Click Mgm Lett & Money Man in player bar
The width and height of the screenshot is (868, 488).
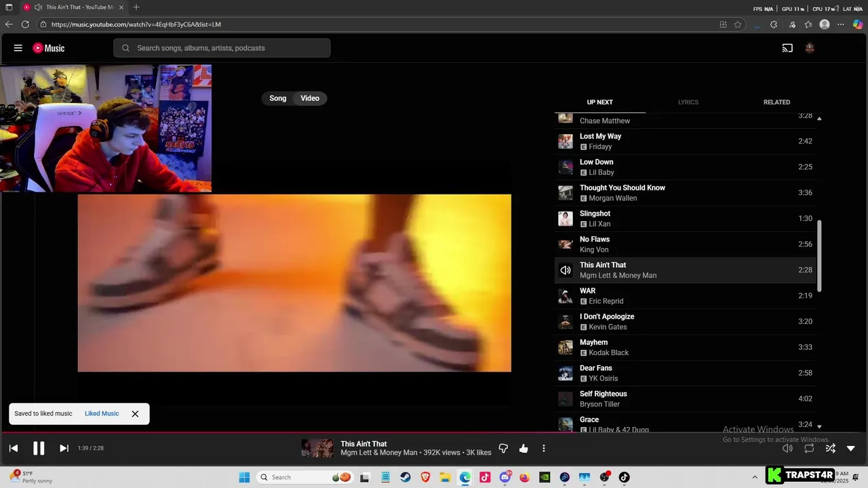(379, 453)
